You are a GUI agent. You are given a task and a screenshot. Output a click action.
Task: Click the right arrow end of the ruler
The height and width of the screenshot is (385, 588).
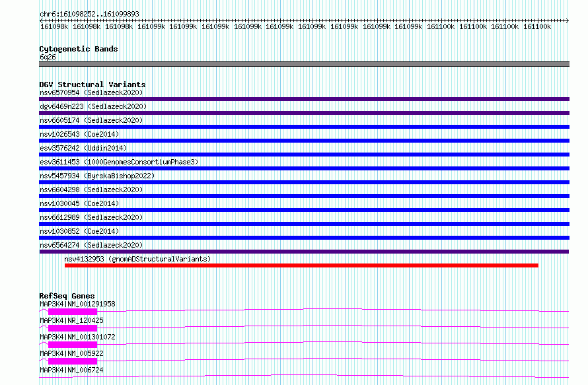[x=567, y=20]
